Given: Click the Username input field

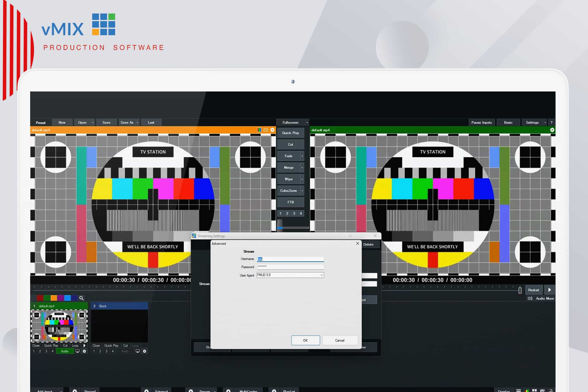Looking at the screenshot, I should (x=290, y=259).
